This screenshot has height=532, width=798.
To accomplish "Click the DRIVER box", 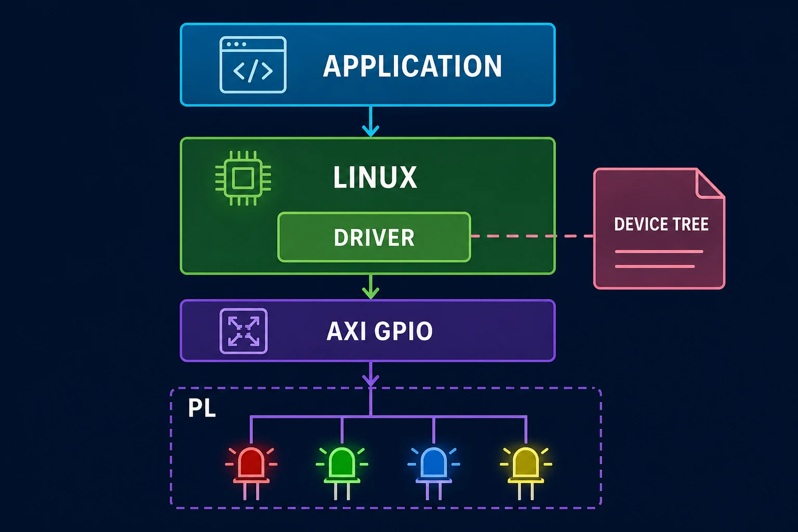I will coord(374,237).
